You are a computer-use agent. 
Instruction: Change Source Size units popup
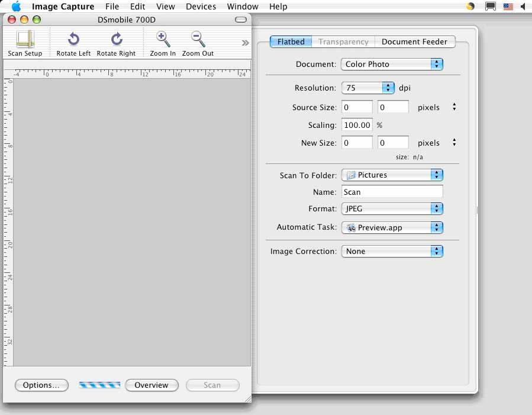point(454,107)
